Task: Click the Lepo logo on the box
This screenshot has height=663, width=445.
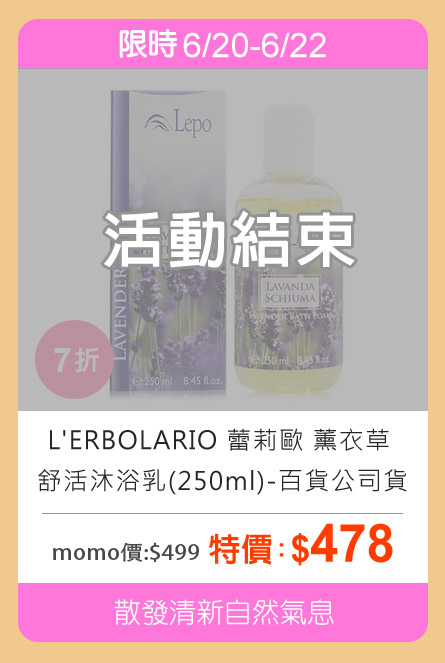Action: [x=178, y=123]
